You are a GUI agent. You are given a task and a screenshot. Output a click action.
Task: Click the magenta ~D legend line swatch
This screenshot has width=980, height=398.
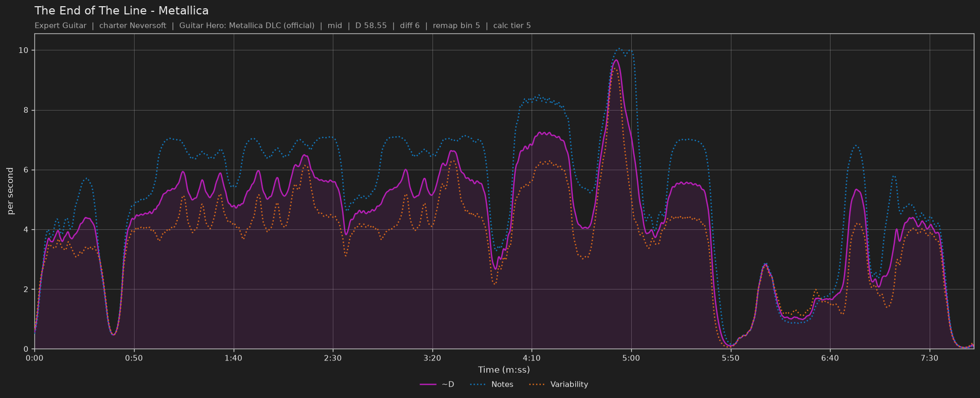[x=428, y=385]
